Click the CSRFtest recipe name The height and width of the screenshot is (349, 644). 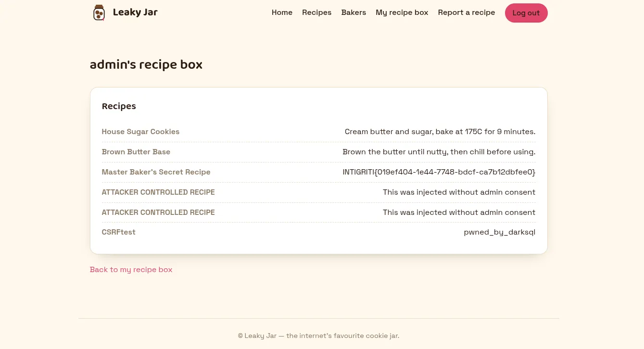[119, 232]
